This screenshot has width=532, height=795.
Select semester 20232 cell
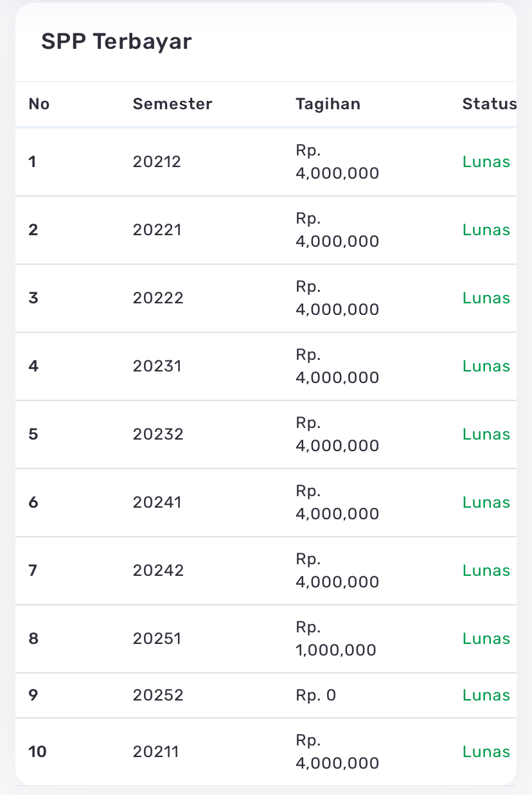(x=158, y=434)
